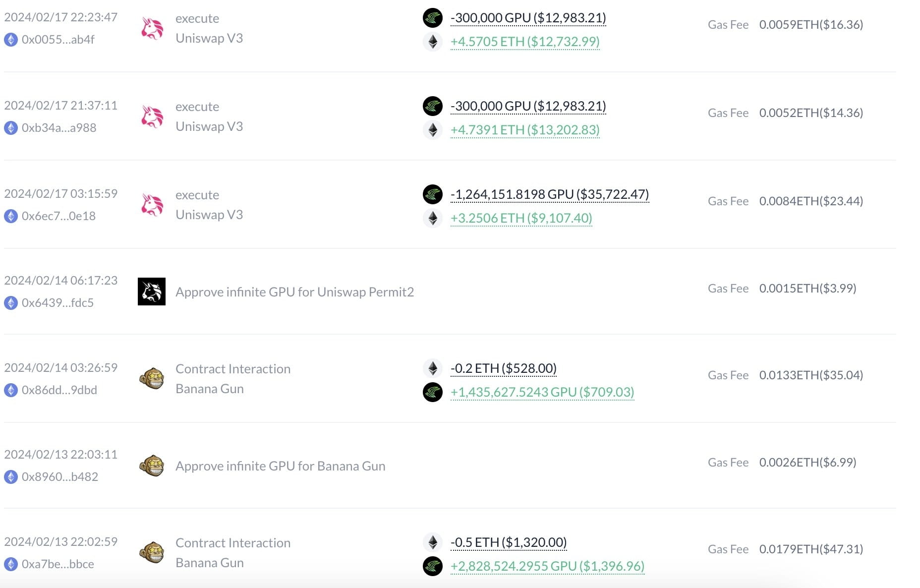Click the Approve infinite GPU for Banana Gun label
The height and width of the screenshot is (588, 920).
tap(281, 466)
